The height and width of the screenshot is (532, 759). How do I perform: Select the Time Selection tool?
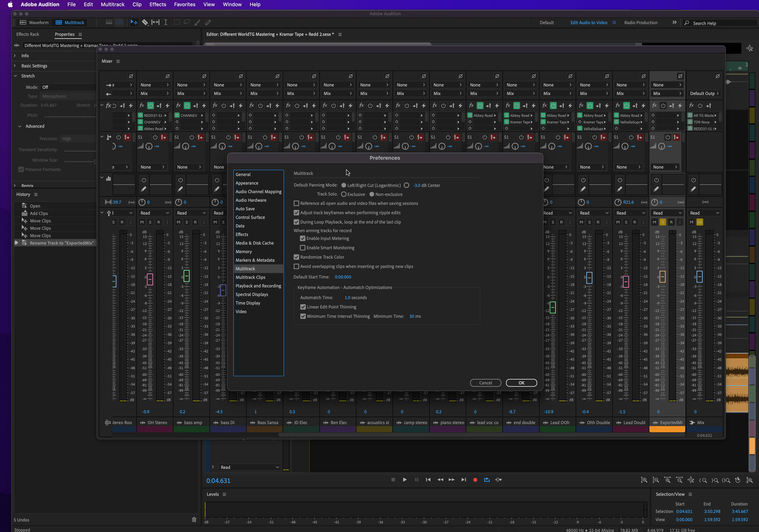pyautogui.click(x=166, y=22)
